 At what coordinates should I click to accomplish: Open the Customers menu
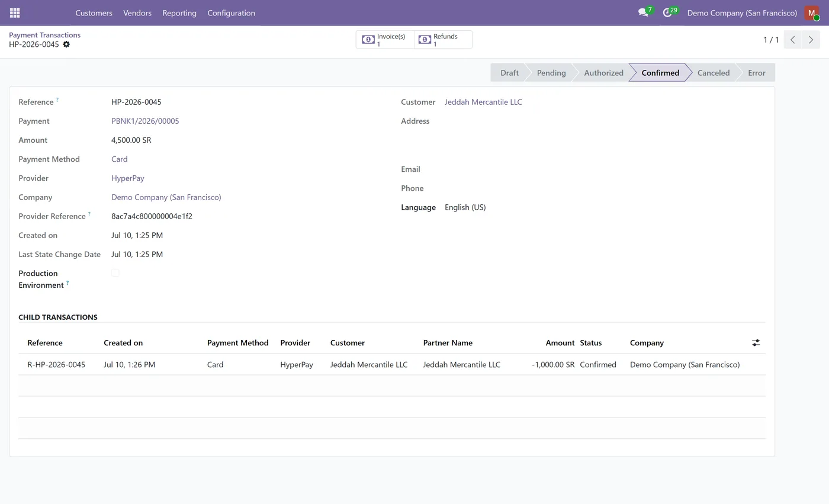click(x=94, y=12)
